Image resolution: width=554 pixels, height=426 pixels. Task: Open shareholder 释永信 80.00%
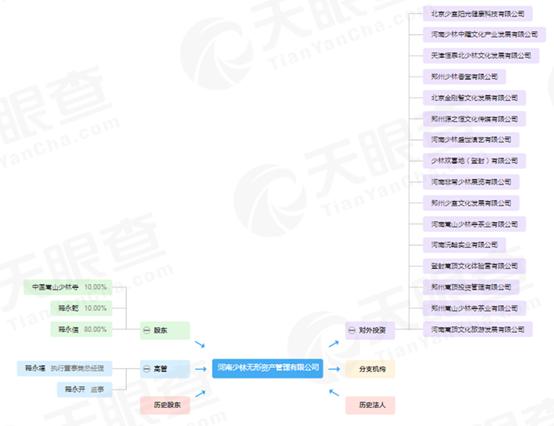81,329
